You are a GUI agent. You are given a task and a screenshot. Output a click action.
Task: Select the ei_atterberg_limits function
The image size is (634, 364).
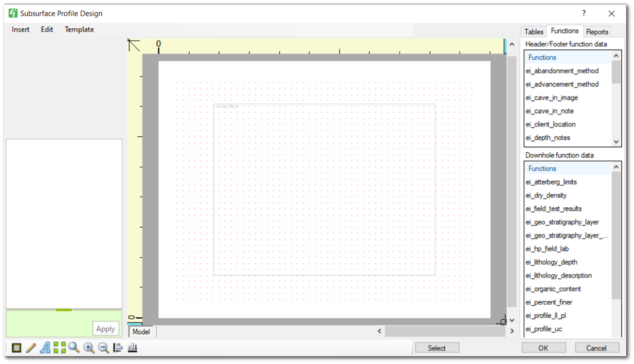pos(551,182)
